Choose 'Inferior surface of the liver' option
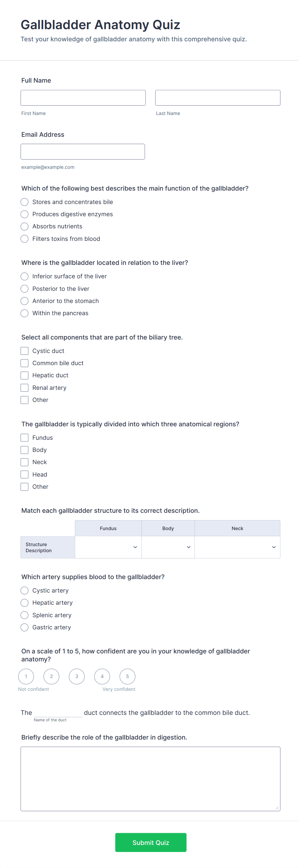Viewport: 298px width, 868px height. tap(25, 276)
